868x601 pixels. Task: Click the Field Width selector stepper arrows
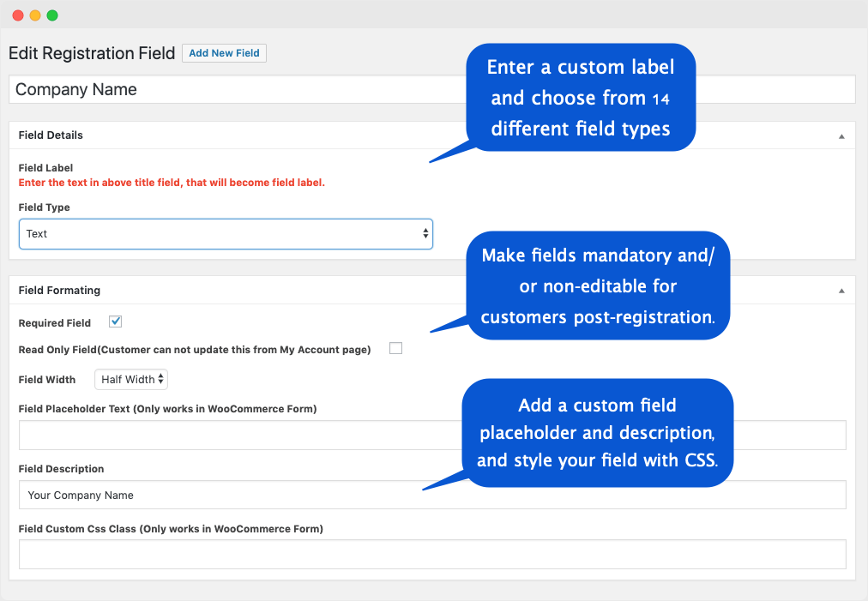pos(160,379)
